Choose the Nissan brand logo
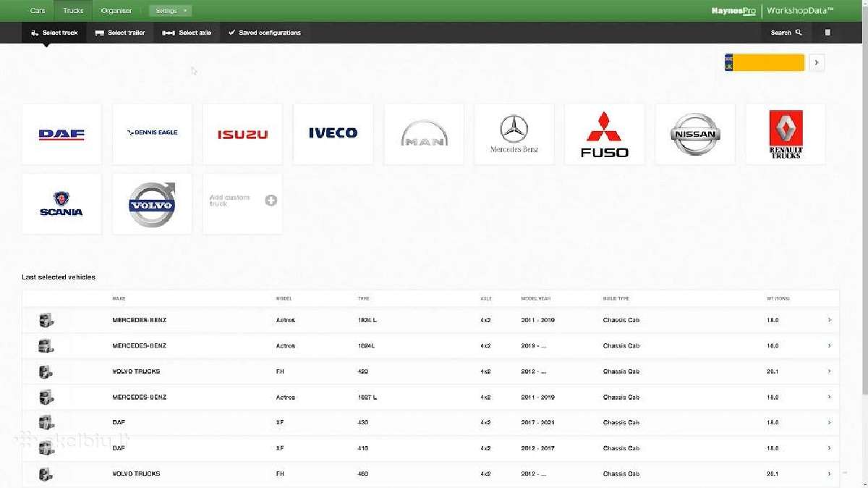This screenshot has width=868, height=488. [x=695, y=134]
